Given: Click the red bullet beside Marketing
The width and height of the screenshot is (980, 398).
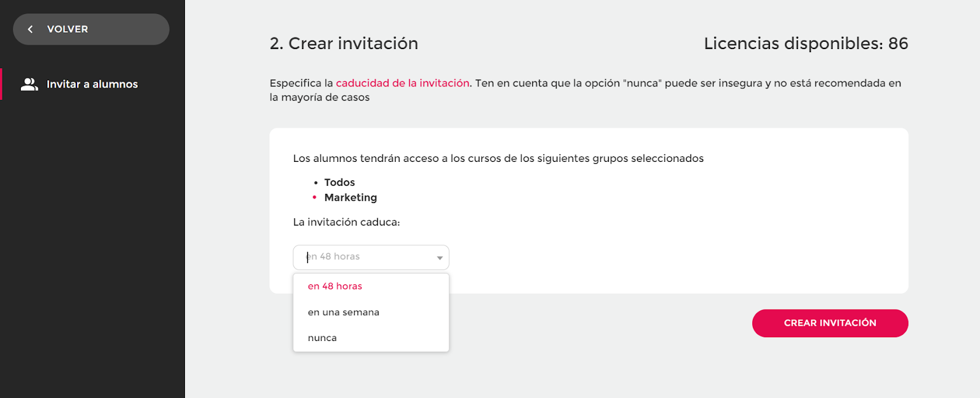Looking at the screenshot, I should 315,197.
